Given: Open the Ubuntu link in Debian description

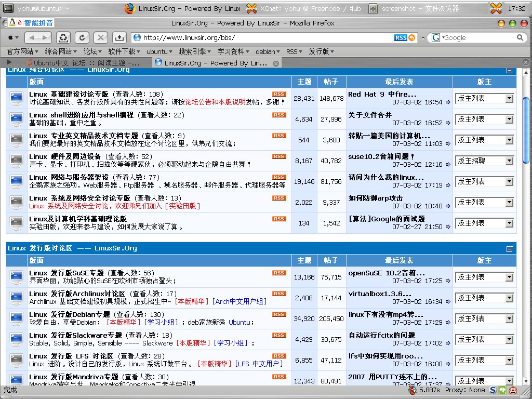Looking at the screenshot, I should coord(240,322).
